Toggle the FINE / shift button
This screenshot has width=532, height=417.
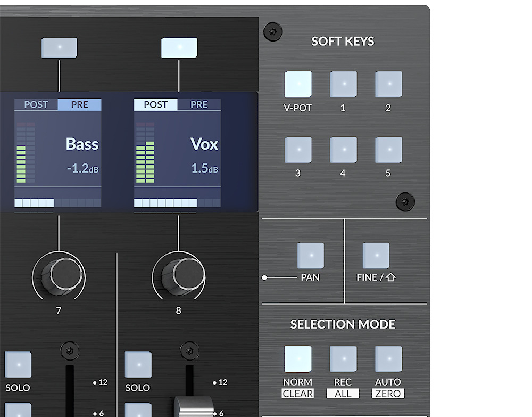376,256
